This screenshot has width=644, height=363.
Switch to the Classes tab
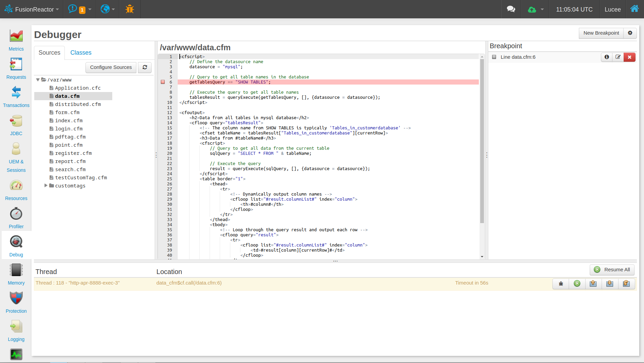point(81,53)
